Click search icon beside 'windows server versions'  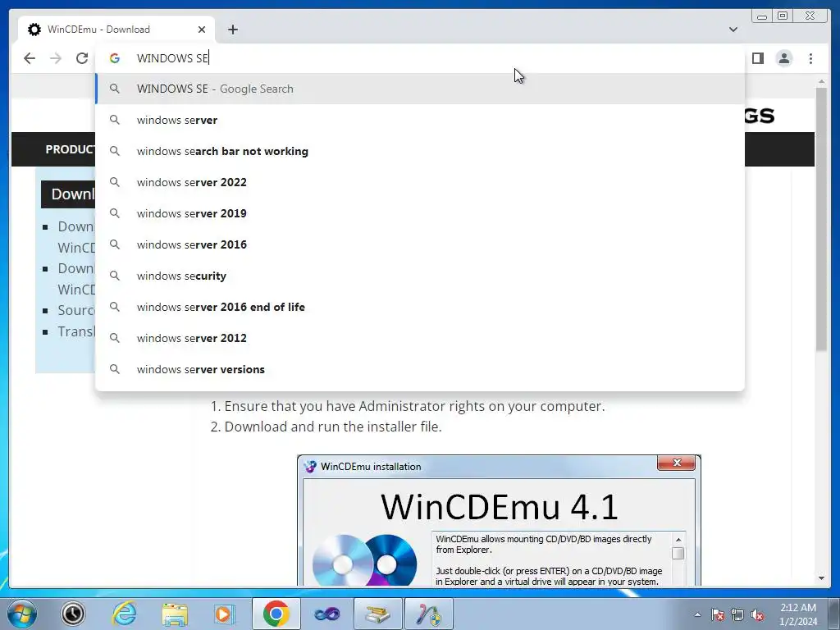tap(115, 369)
